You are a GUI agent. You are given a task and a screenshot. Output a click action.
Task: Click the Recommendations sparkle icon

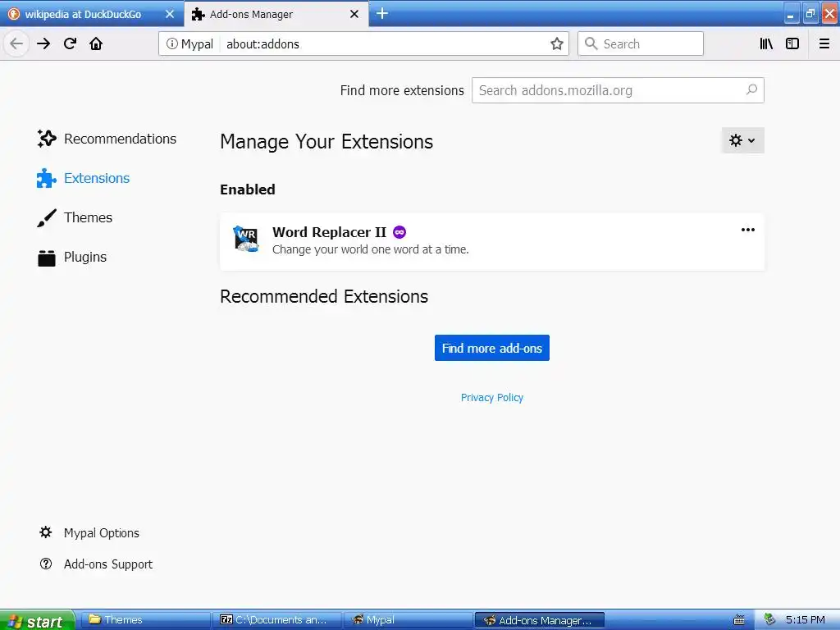pos(47,139)
